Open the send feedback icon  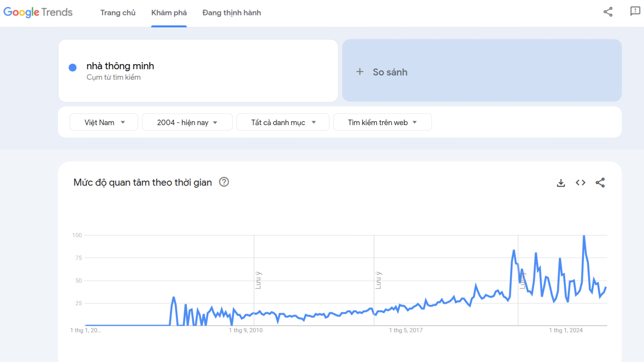point(635,11)
